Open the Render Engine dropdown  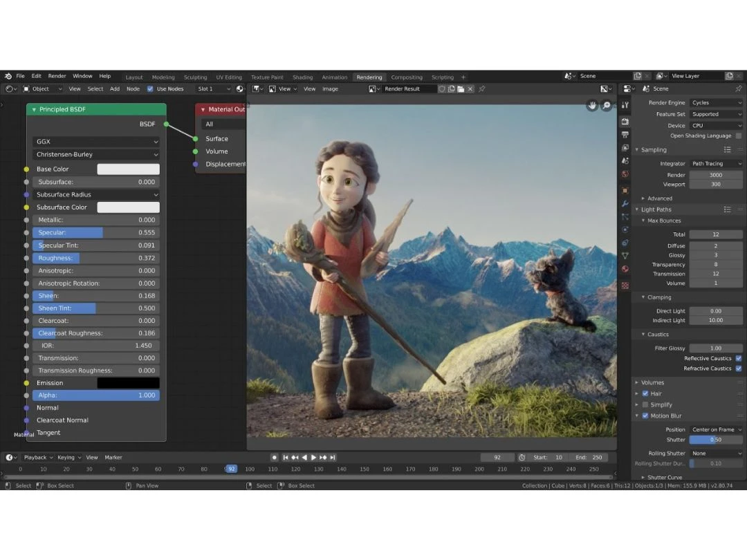click(716, 102)
